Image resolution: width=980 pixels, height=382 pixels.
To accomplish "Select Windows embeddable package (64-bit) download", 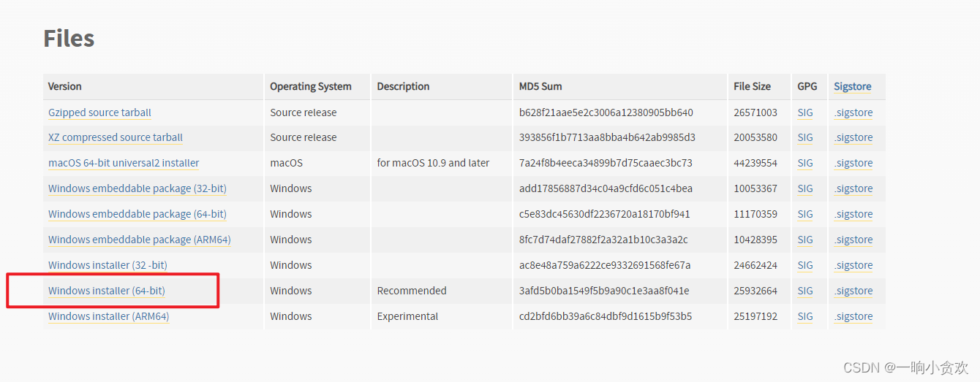I will pyautogui.click(x=137, y=214).
